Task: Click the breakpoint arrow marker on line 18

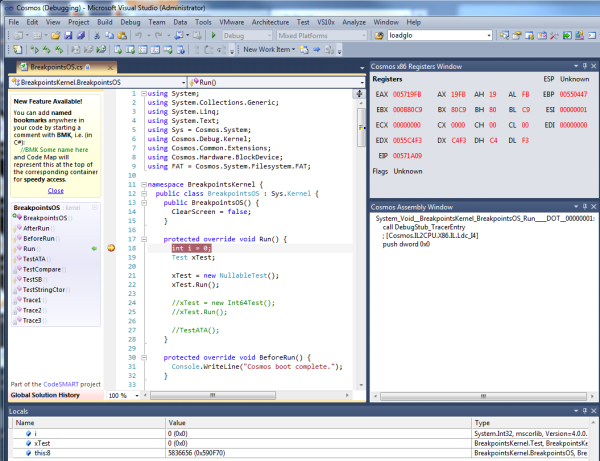Action: point(111,248)
